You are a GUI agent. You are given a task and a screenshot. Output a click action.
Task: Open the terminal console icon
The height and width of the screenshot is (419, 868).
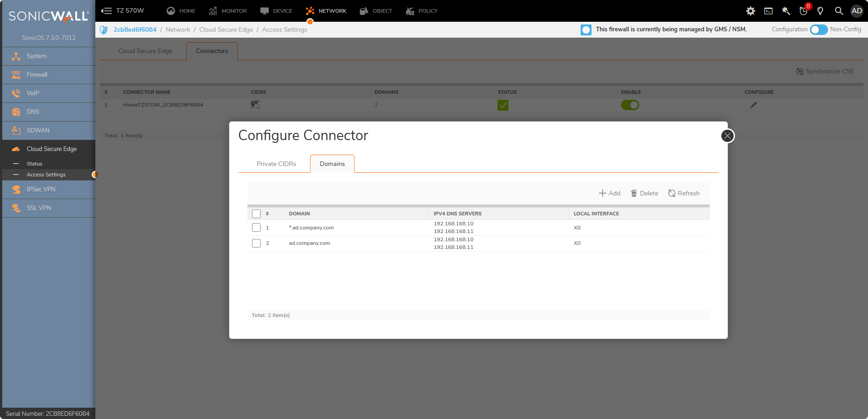768,11
